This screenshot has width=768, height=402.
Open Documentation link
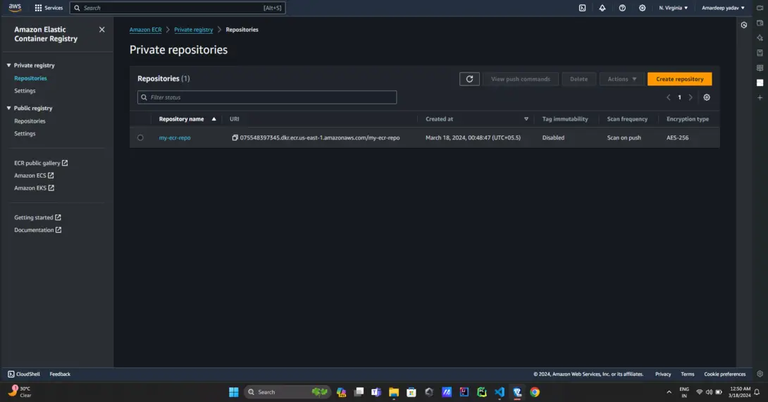(38, 230)
